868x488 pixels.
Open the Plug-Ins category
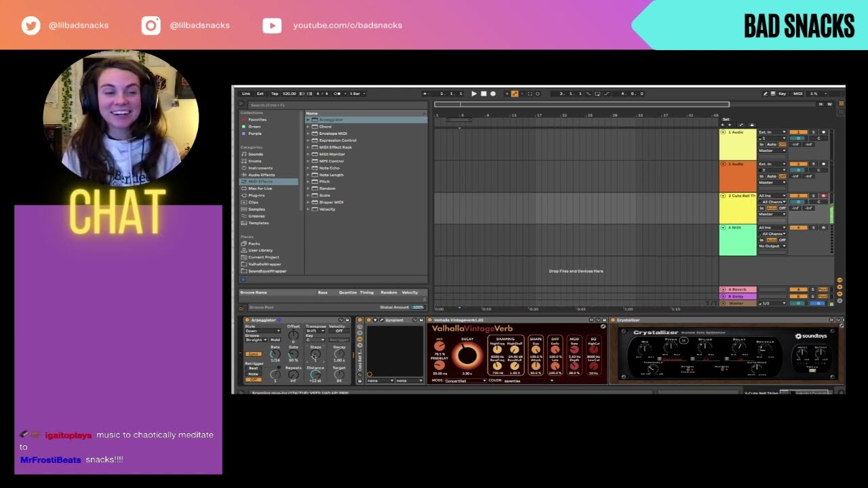tap(257, 195)
